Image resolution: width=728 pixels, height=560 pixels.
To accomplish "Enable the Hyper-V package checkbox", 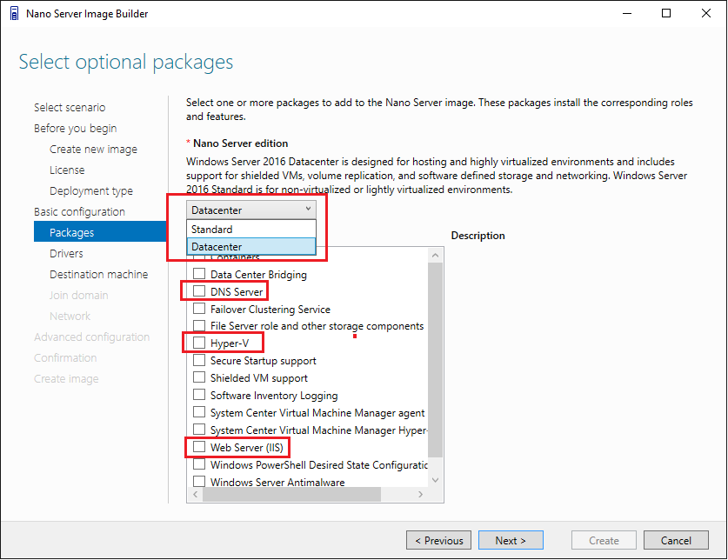I will [199, 343].
